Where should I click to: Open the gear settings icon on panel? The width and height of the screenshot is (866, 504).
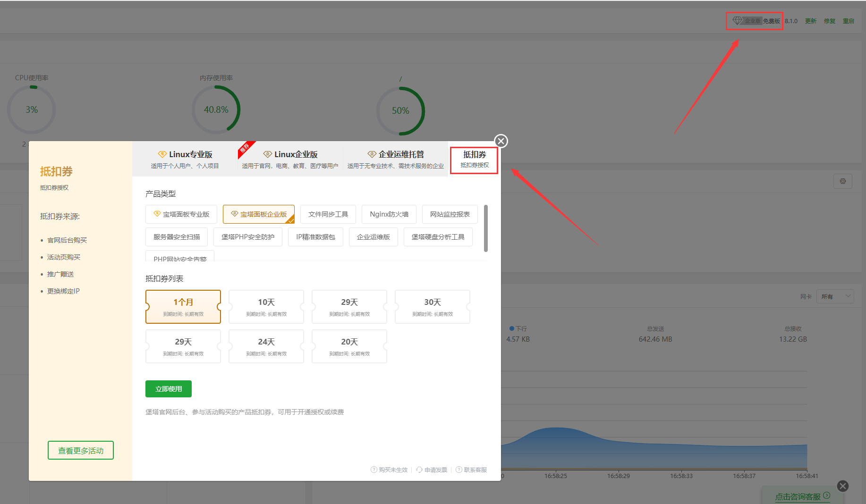tap(843, 181)
